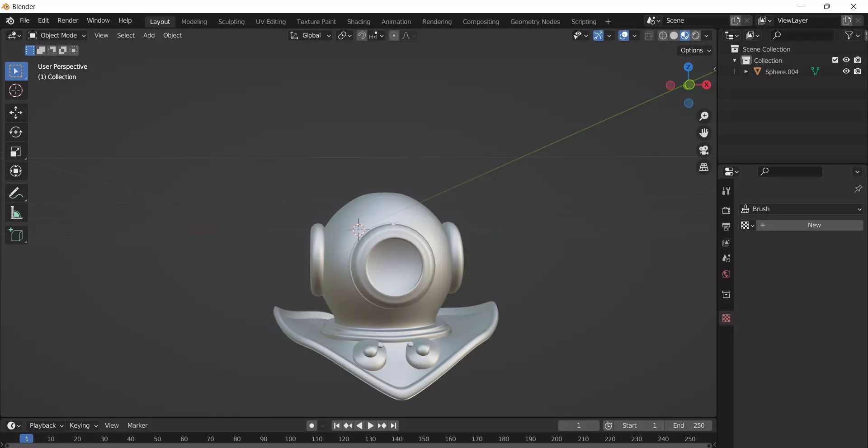Select the Scale tool
This screenshot has width=868, height=448.
(16, 151)
